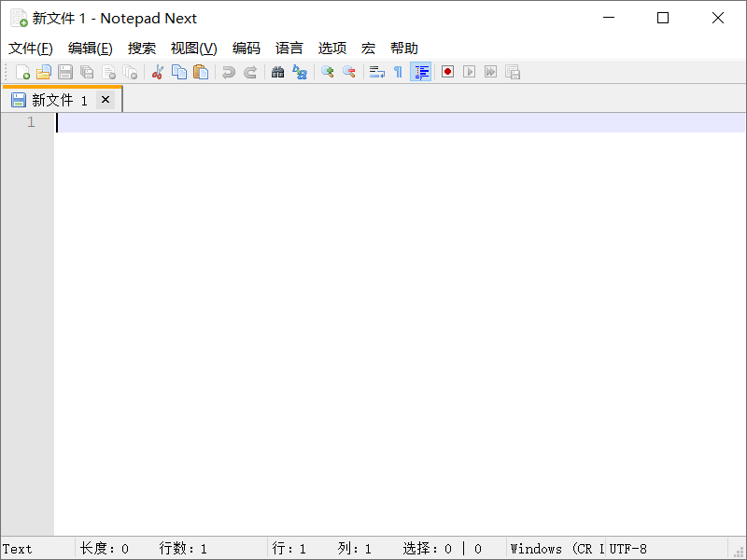Open the 编码 menu
The width and height of the screenshot is (747, 560).
[247, 48]
